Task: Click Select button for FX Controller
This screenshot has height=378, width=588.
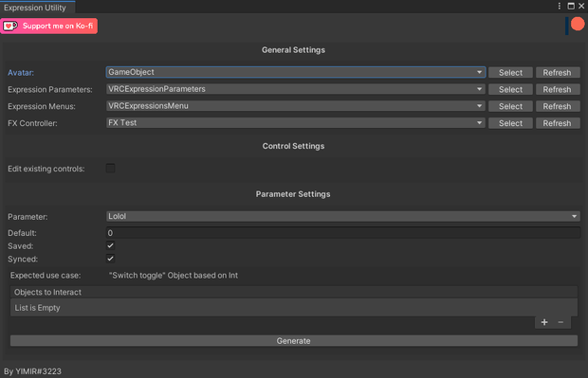Action: tap(510, 123)
